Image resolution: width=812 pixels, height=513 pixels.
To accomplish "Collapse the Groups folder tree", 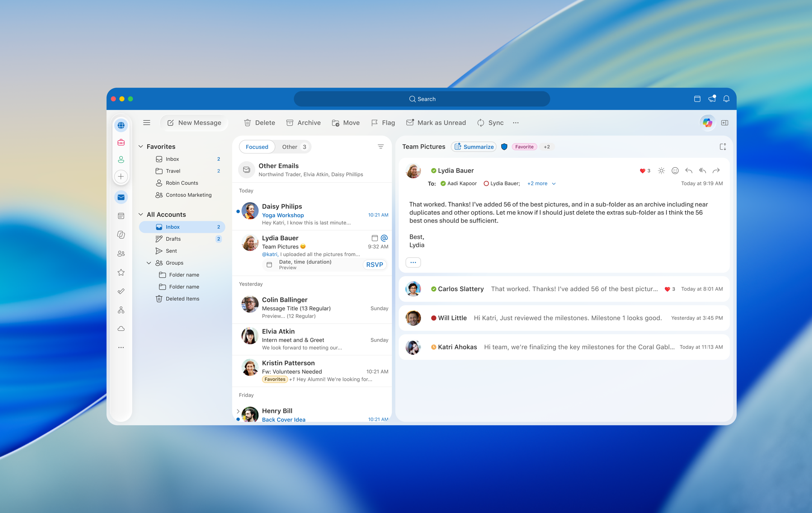I will [x=149, y=263].
